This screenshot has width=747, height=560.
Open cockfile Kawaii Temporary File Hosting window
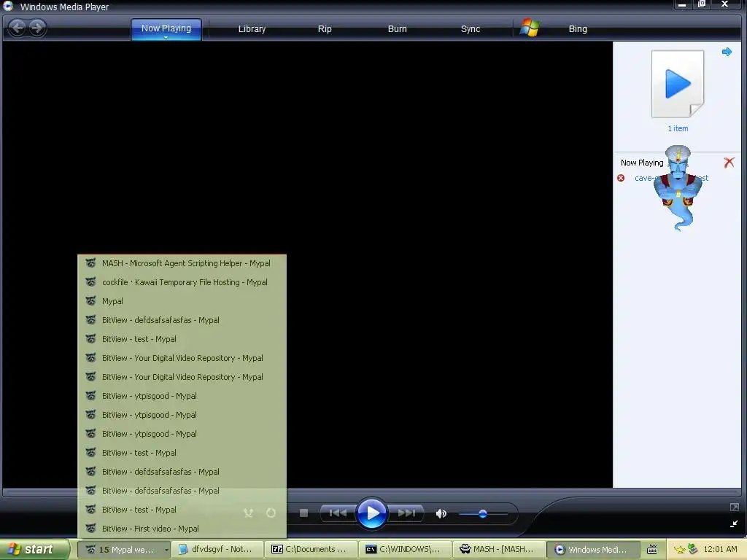(182, 282)
